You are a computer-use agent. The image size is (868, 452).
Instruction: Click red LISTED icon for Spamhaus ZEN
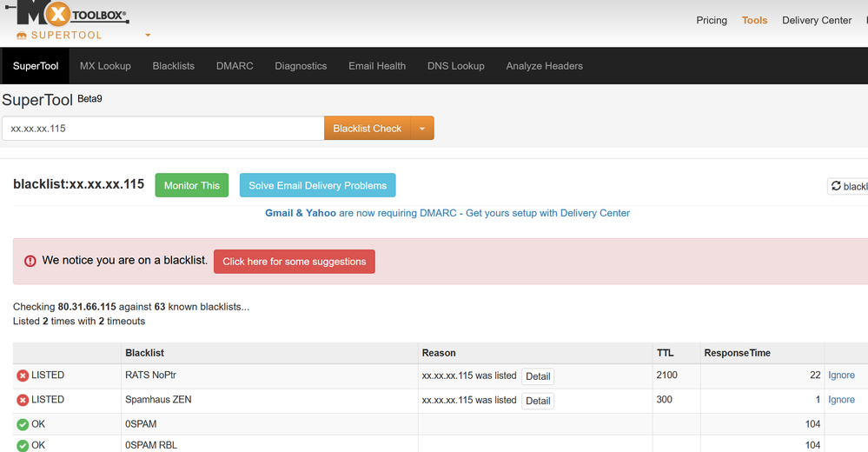click(23, 400)
